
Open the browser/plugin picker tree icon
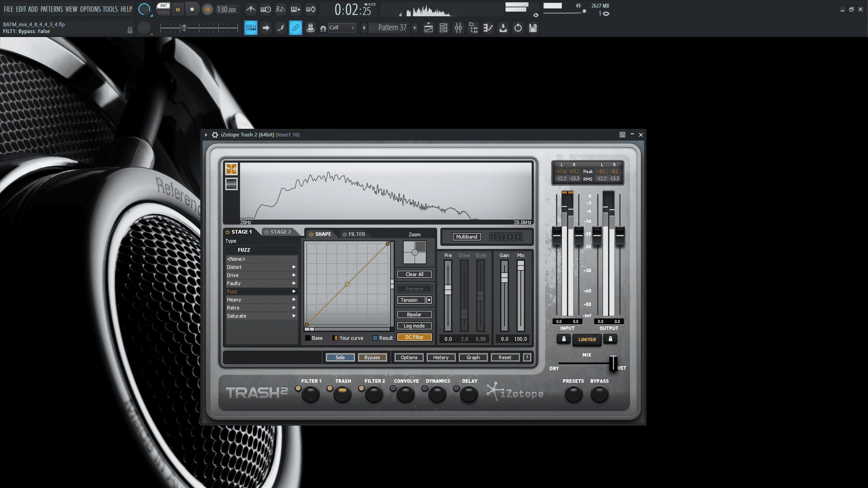point(473,28)
